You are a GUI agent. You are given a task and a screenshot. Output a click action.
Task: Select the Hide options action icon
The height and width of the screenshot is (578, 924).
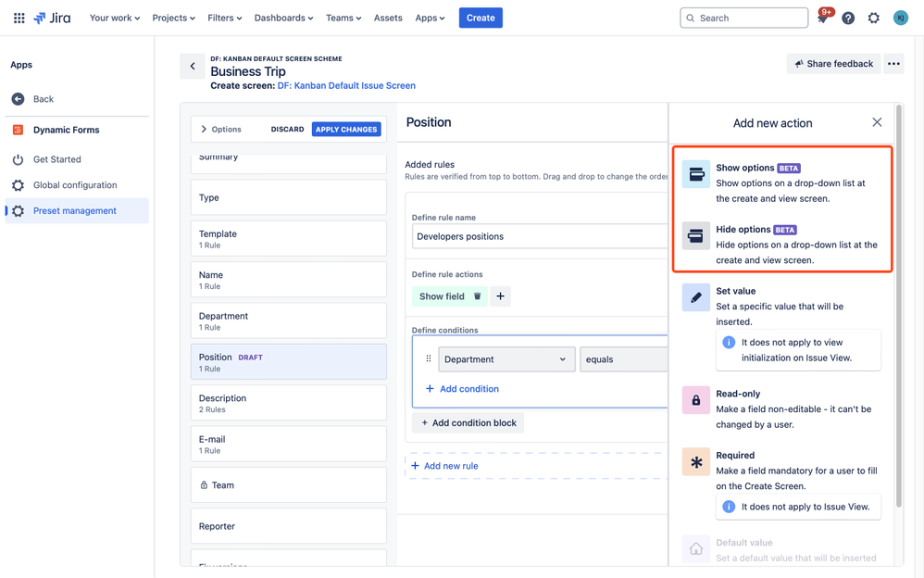696,236
